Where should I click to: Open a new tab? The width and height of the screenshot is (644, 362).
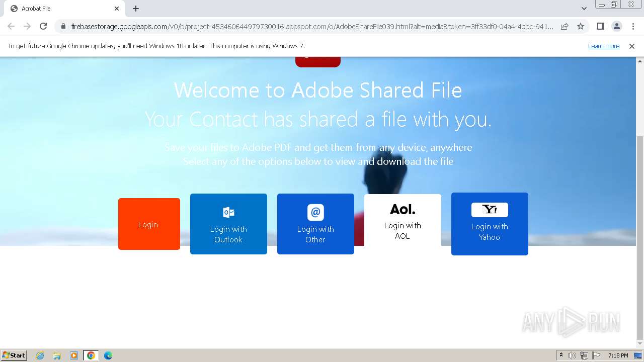point(136,9)
